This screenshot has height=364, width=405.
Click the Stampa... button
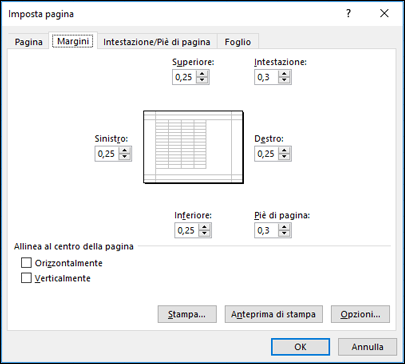[x=187, y=314]
